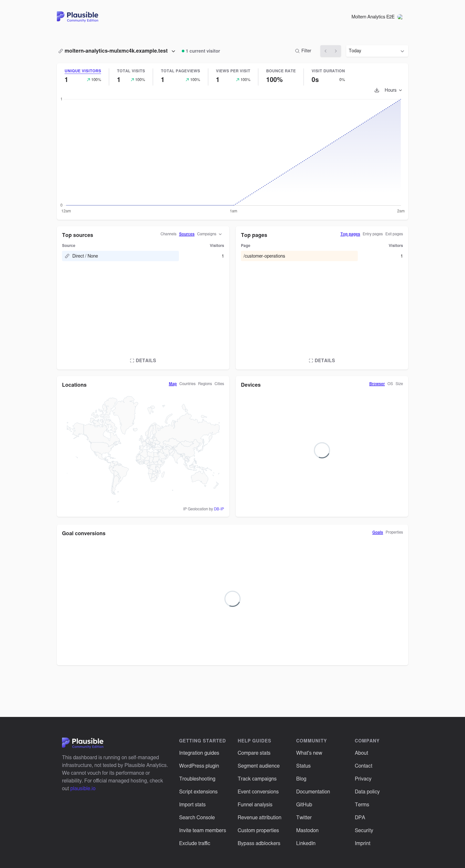Go to previous period with left arrow
465x868 pixels.
pyautogui.click(x=325, y=51)
